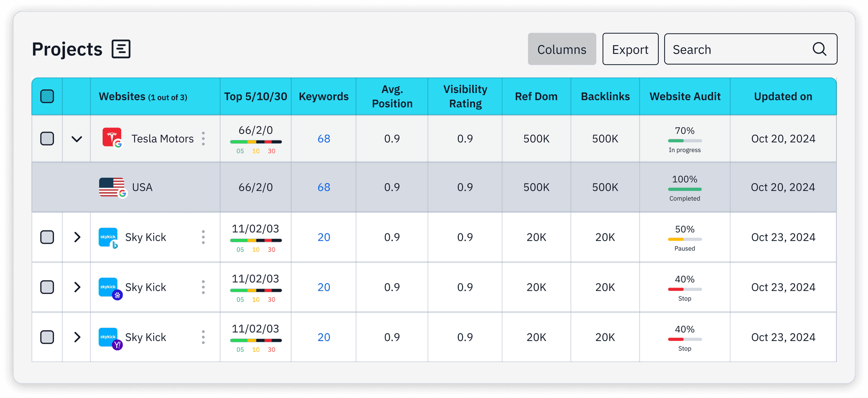Viewport: 868px width, 398px height.
Task: Click the 70% In progress audit bar
Action: pyautogui.click(x=684, y=141)
